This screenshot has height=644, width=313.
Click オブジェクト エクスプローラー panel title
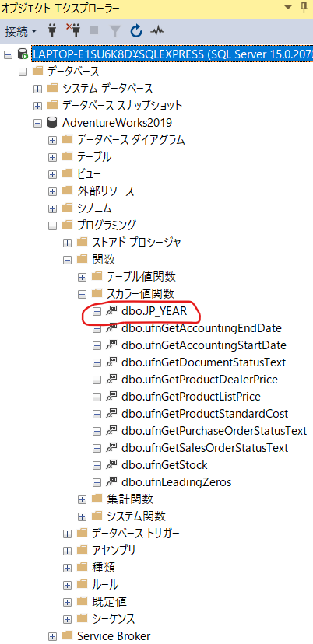click(62, 7)
